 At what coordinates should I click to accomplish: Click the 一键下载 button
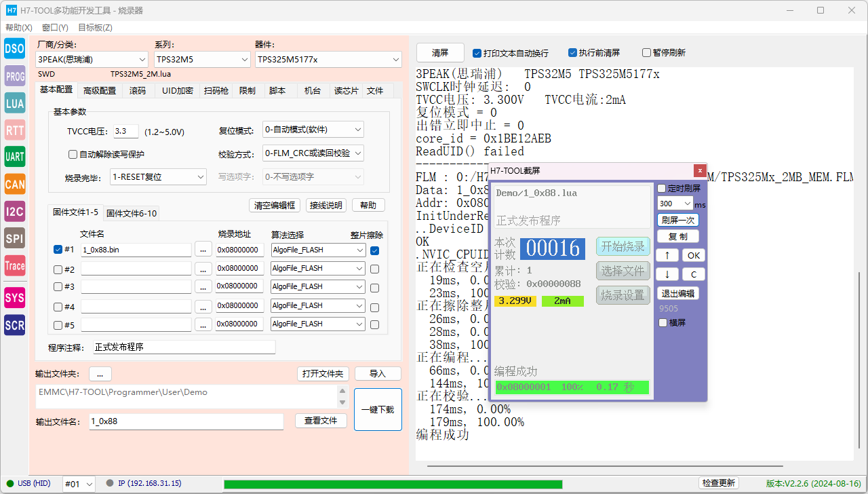(378, 409)
